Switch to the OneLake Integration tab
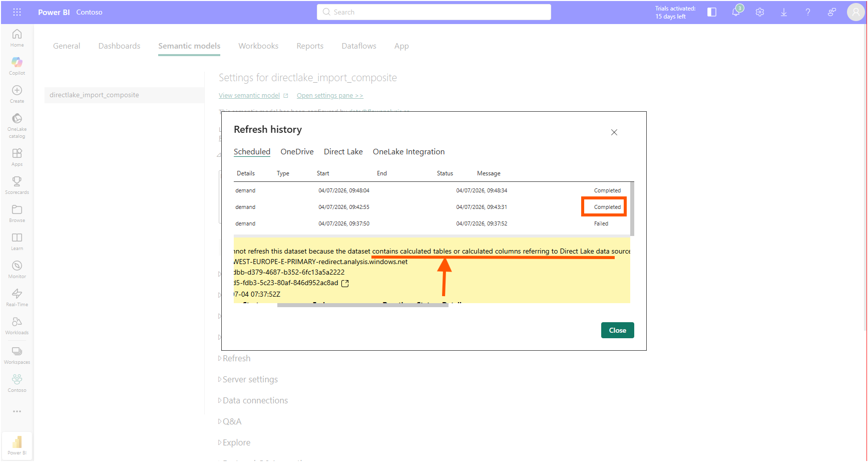 (408, 152)
